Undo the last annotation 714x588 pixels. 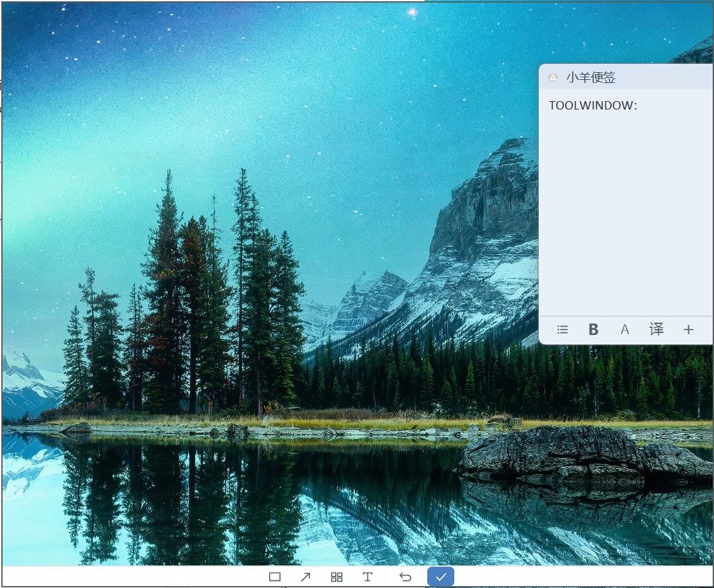pyautogui.click(x=405, y=577)
